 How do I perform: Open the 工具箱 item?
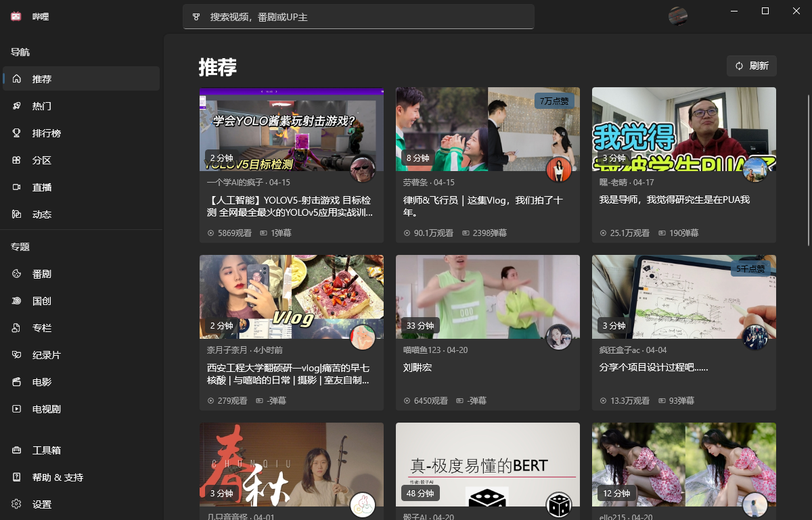pyautogui.click(x=81, y=450)
